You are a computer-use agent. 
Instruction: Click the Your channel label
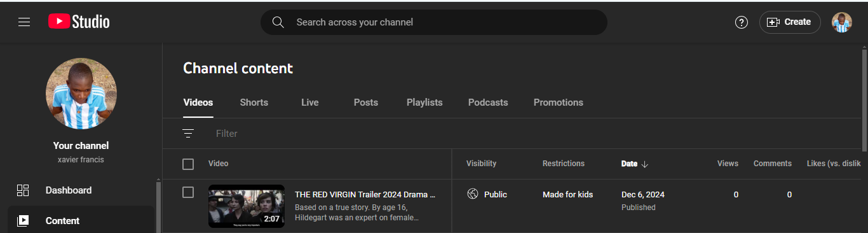pyautogui.click(x=81, y=146)
